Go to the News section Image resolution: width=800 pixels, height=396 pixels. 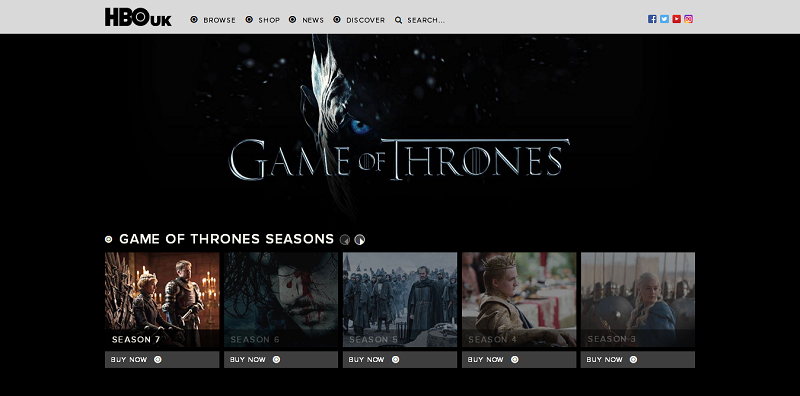tap(313, 20)
